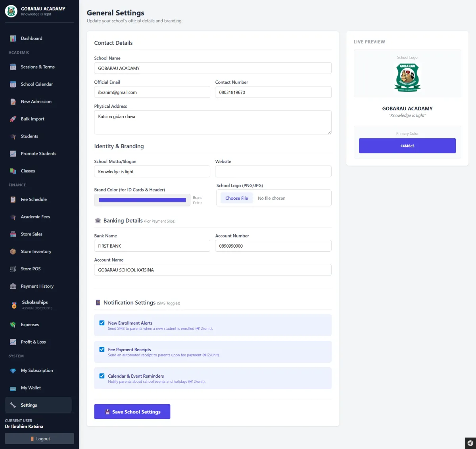476x449 pixels.
Task: Click the My Subscription diamond icon
Action: [x=13, y=371]
